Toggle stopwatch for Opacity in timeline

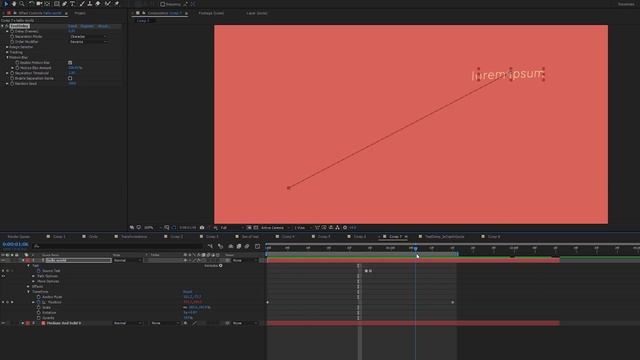39,318
